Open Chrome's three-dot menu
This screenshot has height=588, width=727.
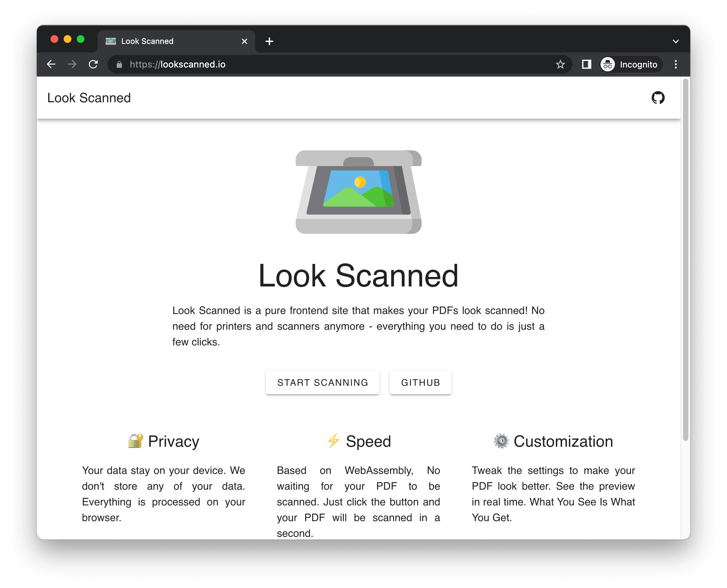click(676, 64)
